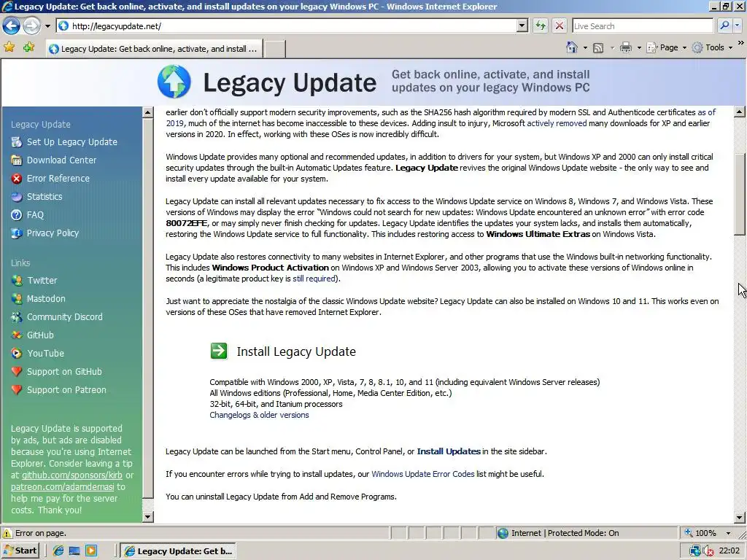The width and height of the screenshot is (747, 560).
Task: Open search provider options dropdown
Action: coord(738,26)
